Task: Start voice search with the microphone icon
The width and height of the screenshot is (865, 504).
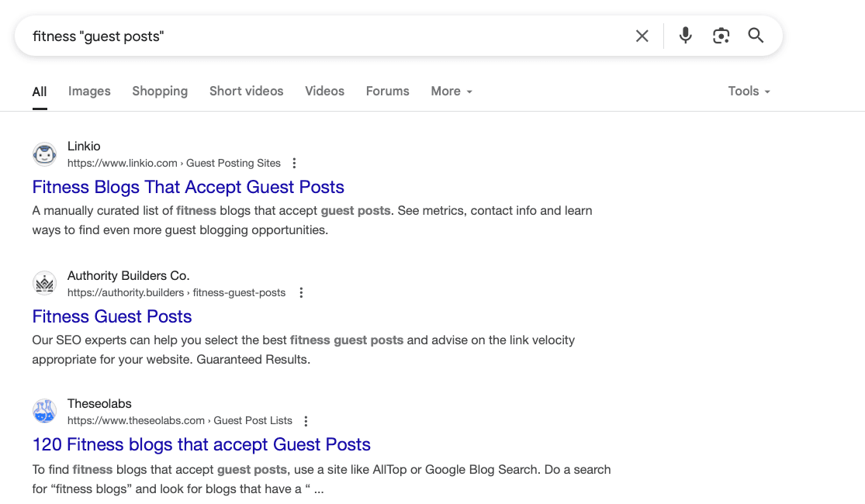Action: coord(685,36)
